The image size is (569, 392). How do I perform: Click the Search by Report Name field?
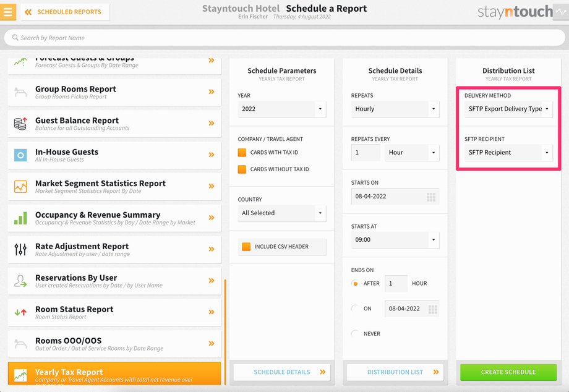(x=284, y=38)
